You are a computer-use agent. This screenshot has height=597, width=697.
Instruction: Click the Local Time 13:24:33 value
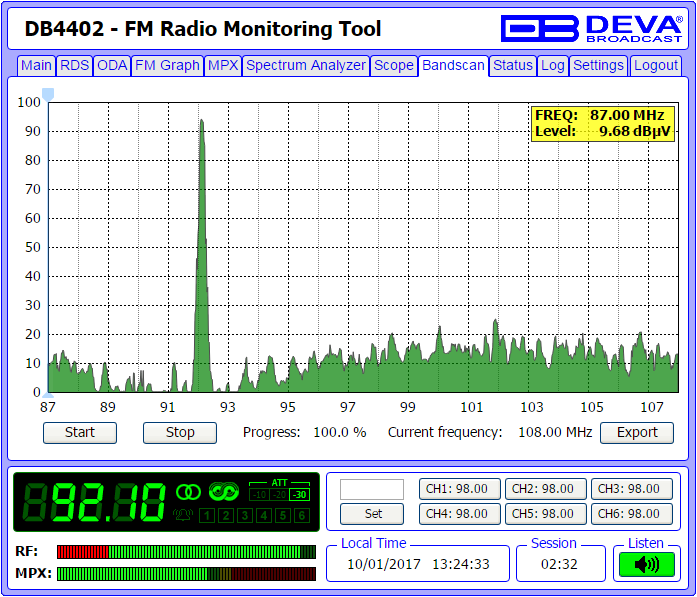click(461, 565)
